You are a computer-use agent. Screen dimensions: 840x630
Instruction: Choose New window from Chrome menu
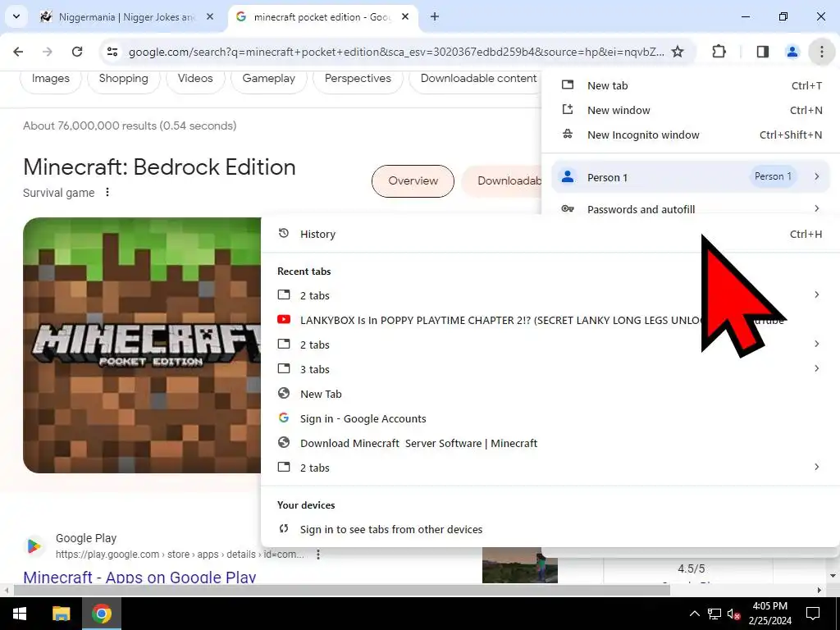691,111
